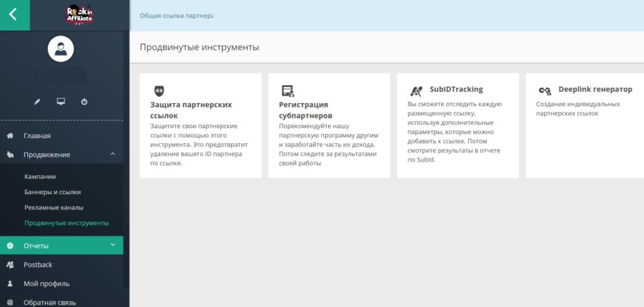Image resolution: width=644 pixels, height=307 pixels.
Task: Click the @ icon for Обратная связь
Action: point(11,302)
